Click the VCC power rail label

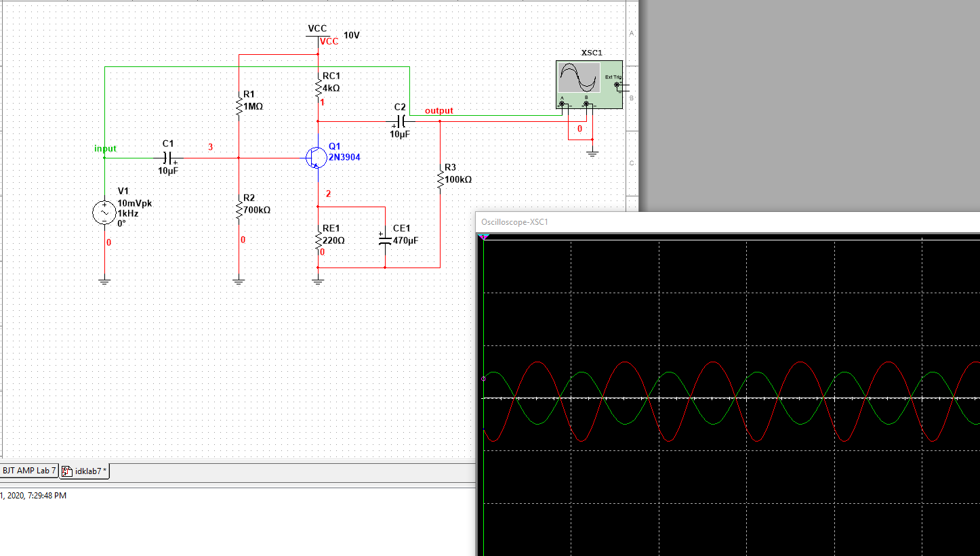tap(319, 29)
